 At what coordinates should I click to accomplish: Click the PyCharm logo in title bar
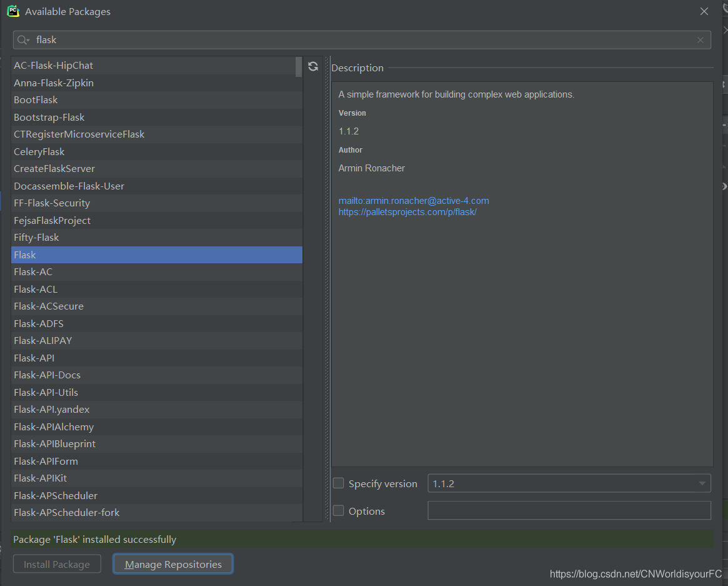tap(13, 11)
